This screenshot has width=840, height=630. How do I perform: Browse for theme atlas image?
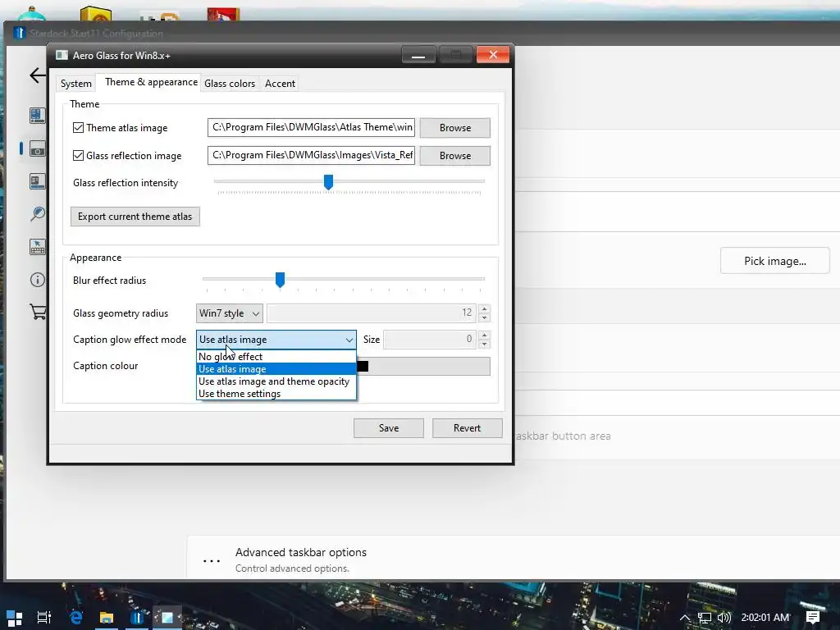point(454,127)
